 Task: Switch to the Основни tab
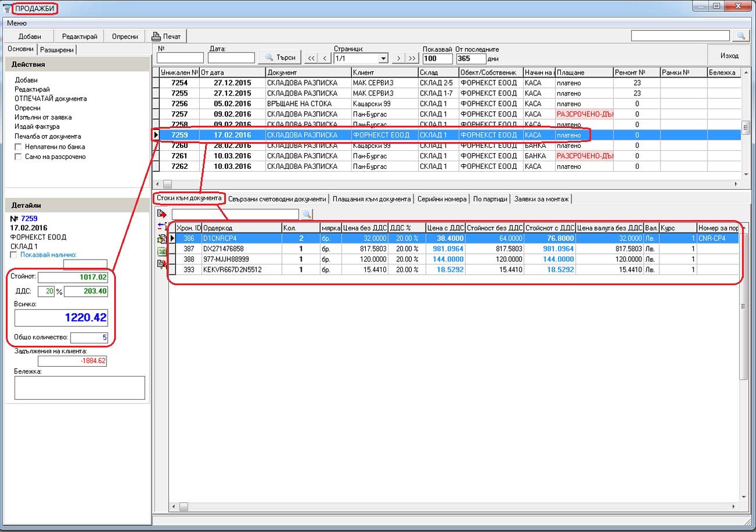pos(20,49)
